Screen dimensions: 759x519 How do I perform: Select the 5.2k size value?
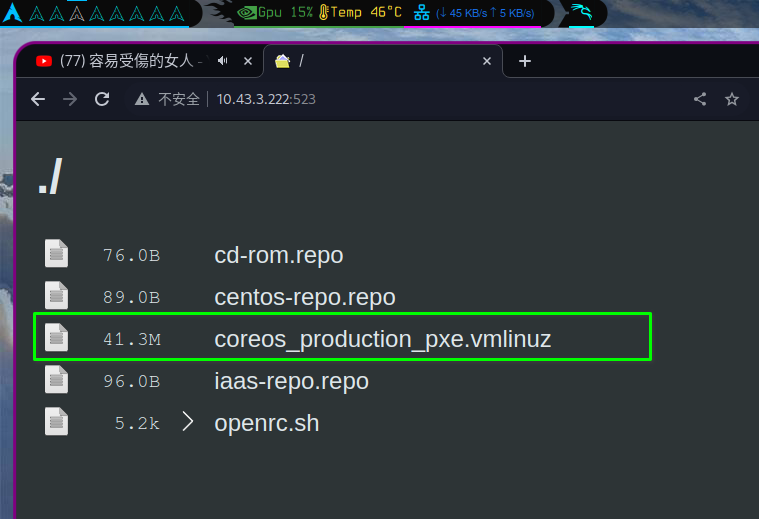pos(137,424)
